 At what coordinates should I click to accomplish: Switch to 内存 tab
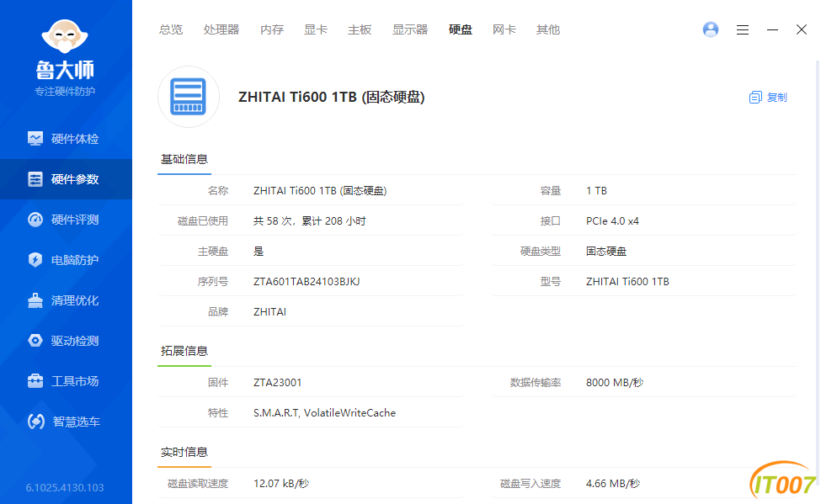click(x=272, y=29)
